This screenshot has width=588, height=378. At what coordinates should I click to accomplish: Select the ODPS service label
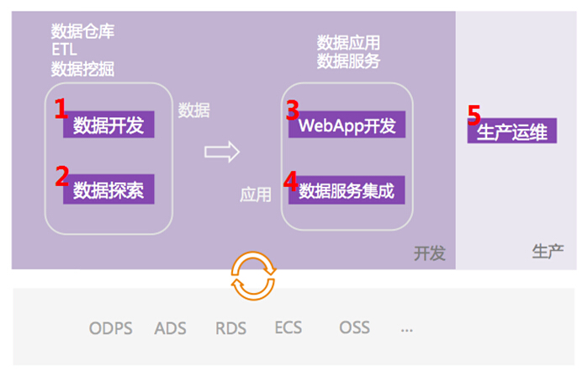[111, 328]
